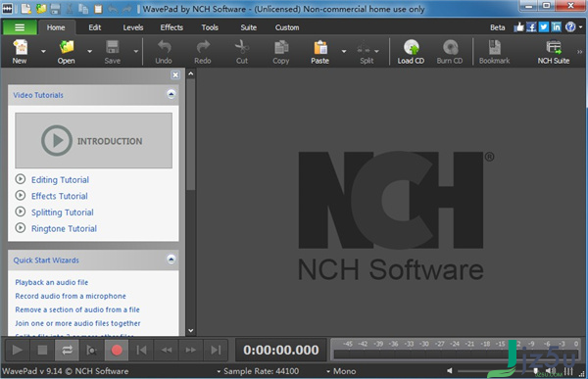Switch to the Edit tab
This screenshot has height=379, width=588.
tap(95, 27)
